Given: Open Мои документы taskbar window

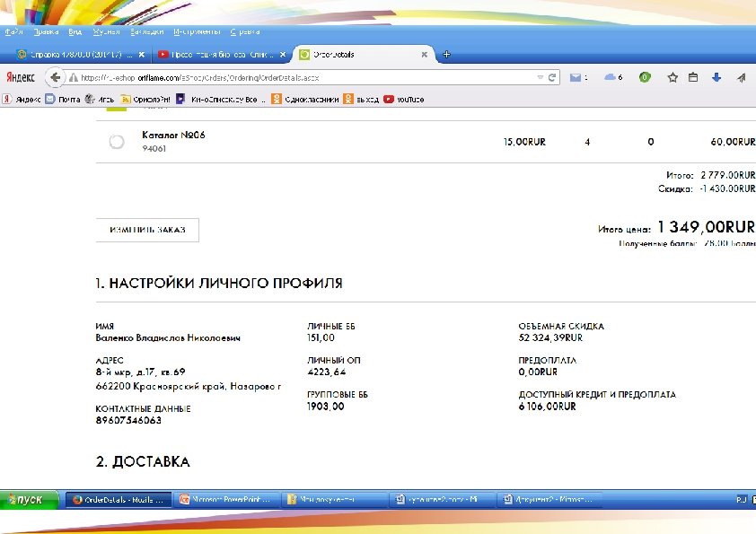Looking at the screenshot, I should click(x=335, y=500).
